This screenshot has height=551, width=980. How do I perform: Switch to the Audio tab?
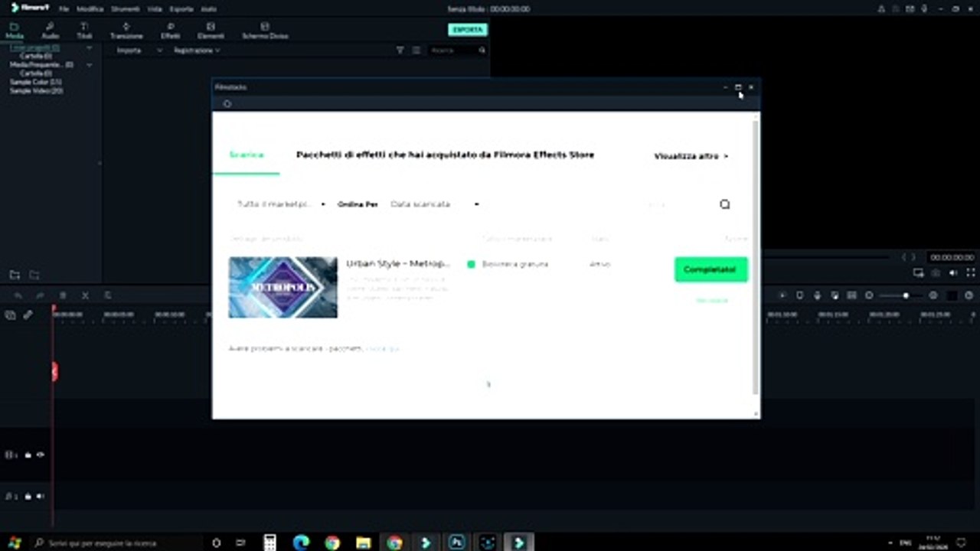pyautogui.click(x=50, y=31)
